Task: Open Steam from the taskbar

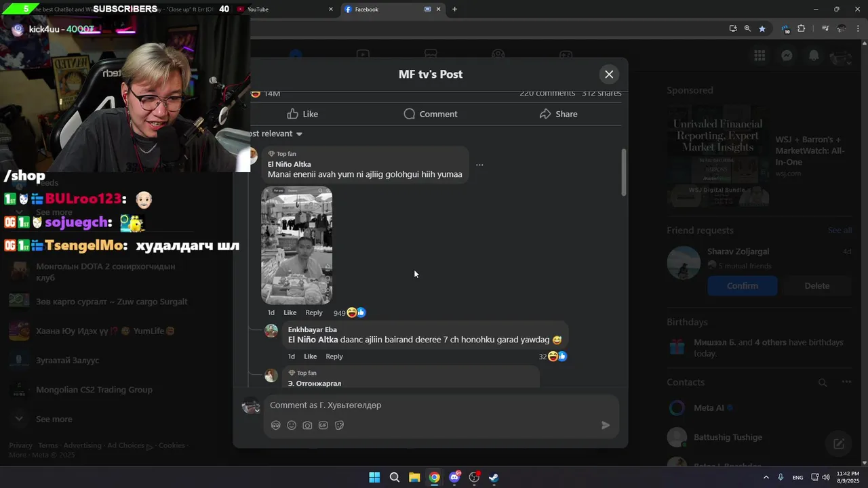Action: 494,477
